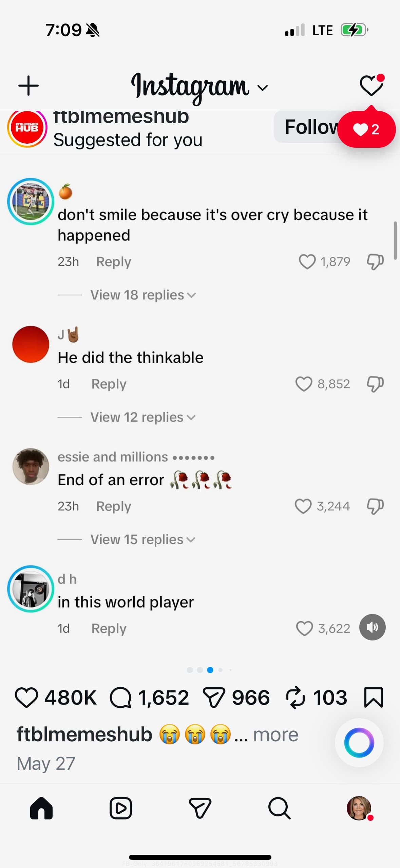Mute sound with the speaker button
Viewport: 400px width, 868px height.
(x=373, y=627)
